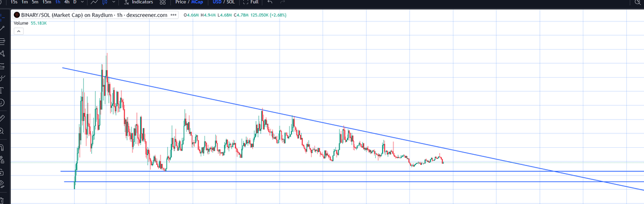Select the 15m timeframe
The height and width of the screenshot is (204, 644).
click(47, 2)
